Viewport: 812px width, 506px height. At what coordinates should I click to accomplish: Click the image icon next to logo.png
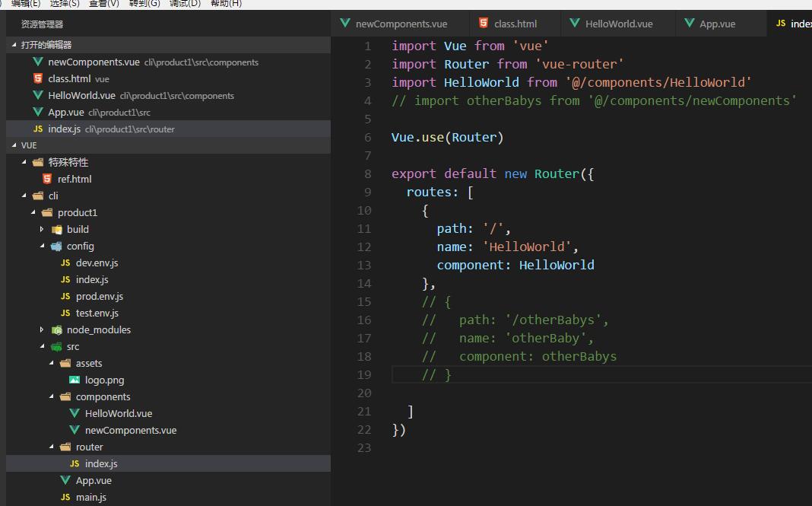(75, 380)
